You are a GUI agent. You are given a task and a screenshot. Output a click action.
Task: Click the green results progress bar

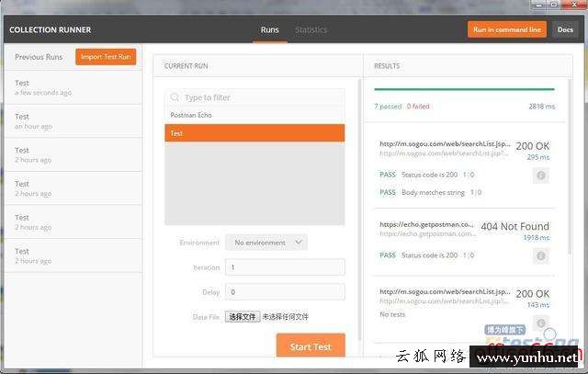(x=464, y=89)
